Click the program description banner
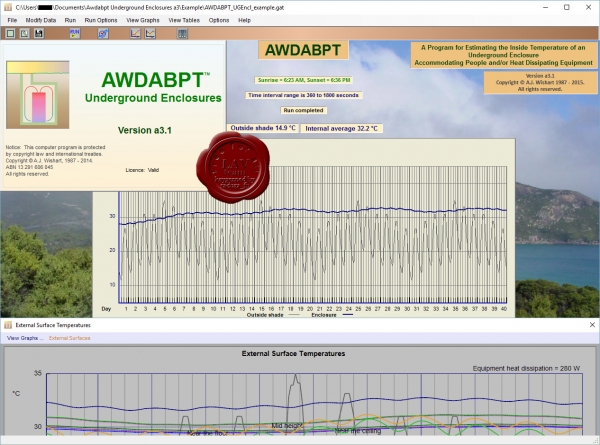600x445 pixels. point(503,55)
